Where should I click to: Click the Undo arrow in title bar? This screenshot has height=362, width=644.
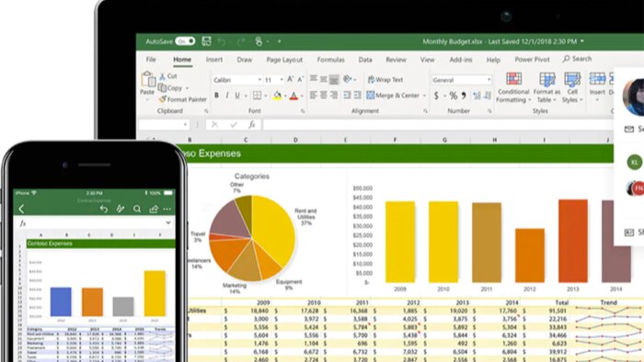[223, 41]
